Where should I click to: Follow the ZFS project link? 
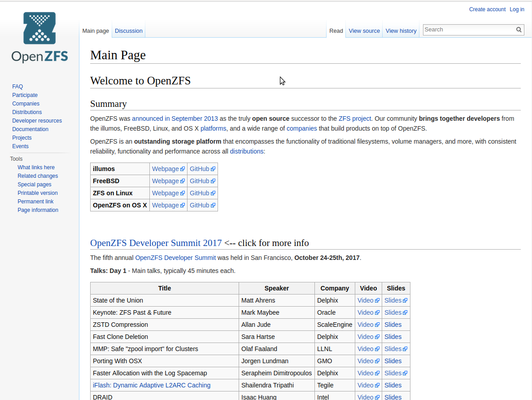[x=354, y=119]
